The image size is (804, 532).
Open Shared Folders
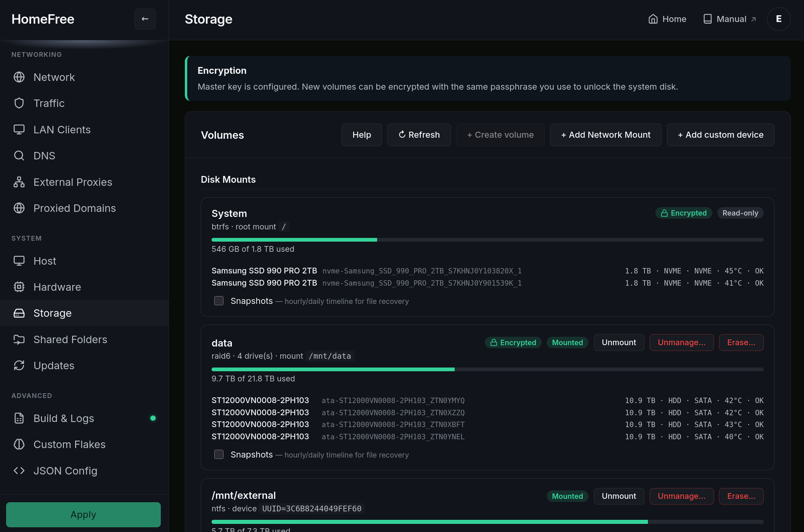84,339
